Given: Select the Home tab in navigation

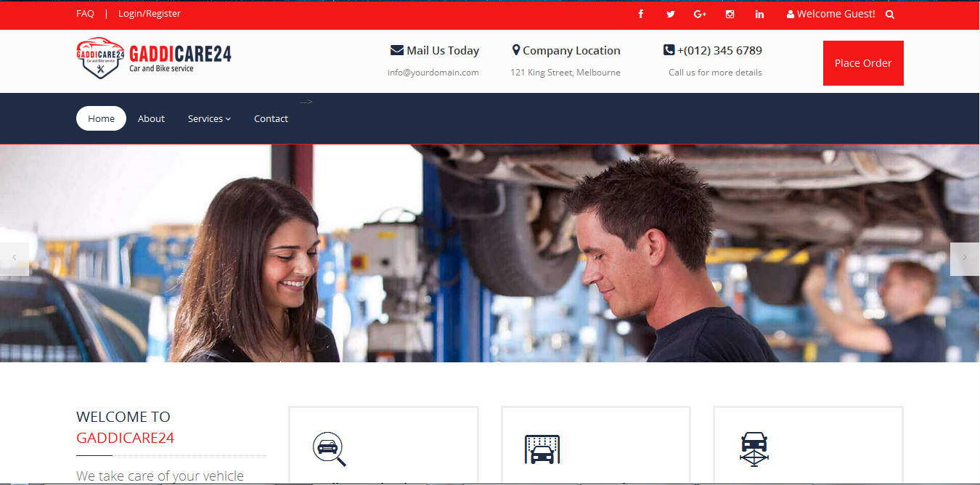Looking at the screenshot, I should click(x=101, y=118).
